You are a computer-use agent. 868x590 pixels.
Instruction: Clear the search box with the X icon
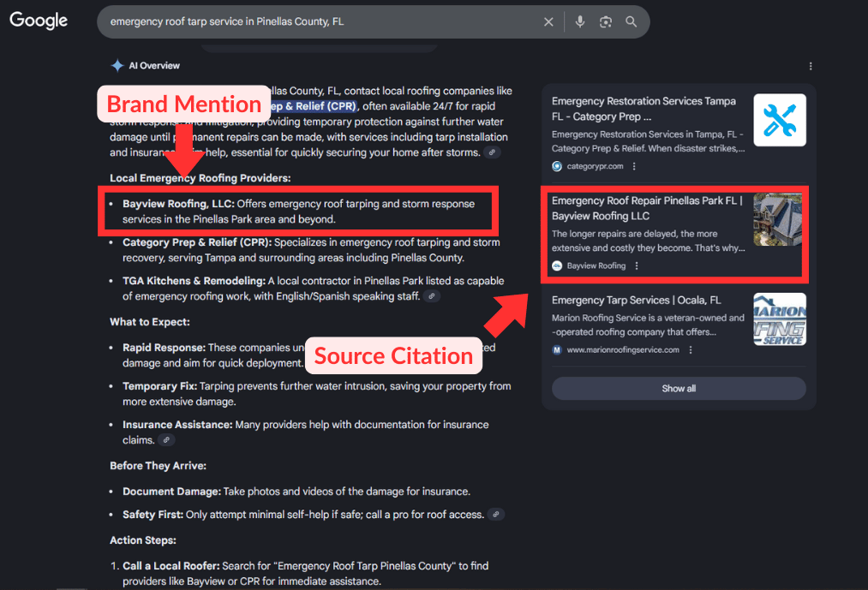pos(548,21)
